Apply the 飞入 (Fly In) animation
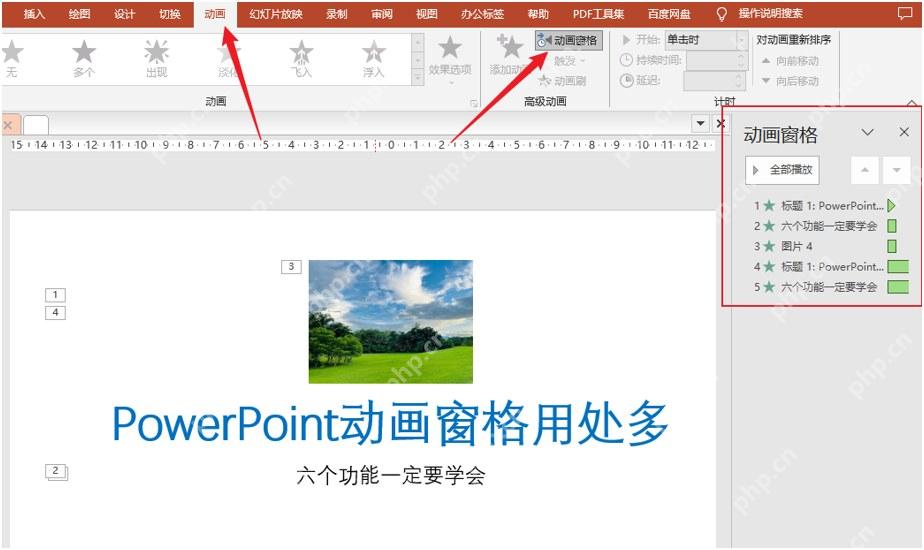924x550 pixels. point(301,59)
